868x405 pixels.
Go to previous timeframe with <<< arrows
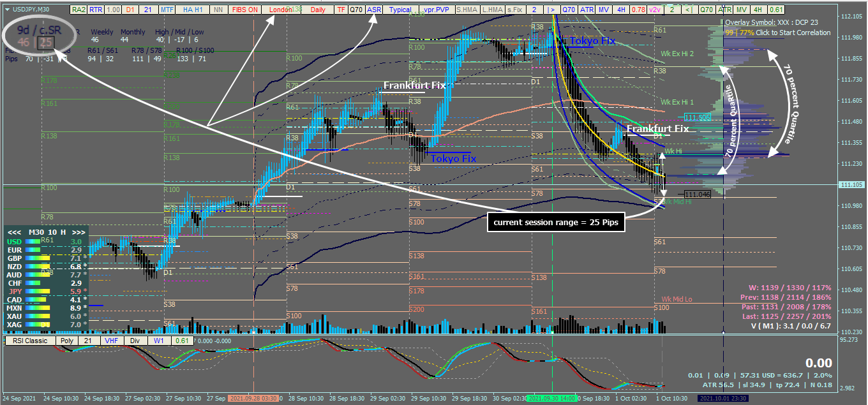point(14,232)
